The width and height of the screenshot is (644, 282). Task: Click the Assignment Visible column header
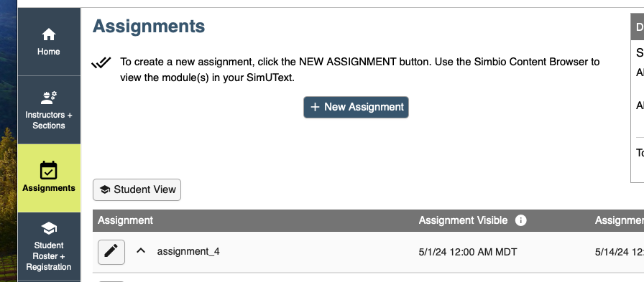tap(463, 220)
